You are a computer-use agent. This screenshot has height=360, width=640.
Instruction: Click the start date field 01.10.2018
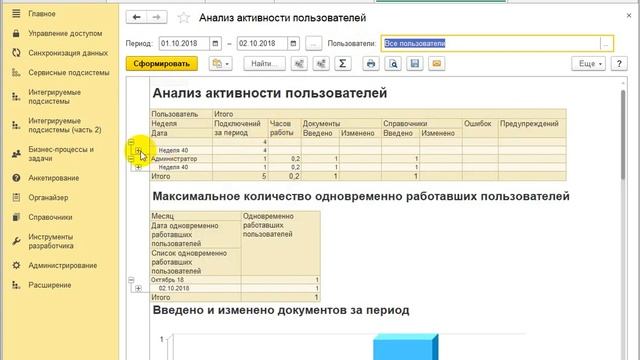[x=184, y=43]
